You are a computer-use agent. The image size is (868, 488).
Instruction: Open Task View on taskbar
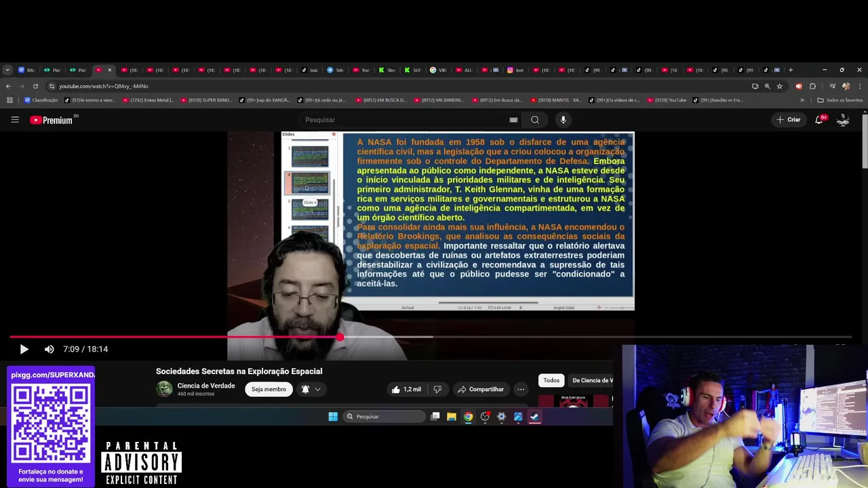(x=435, y=417)
